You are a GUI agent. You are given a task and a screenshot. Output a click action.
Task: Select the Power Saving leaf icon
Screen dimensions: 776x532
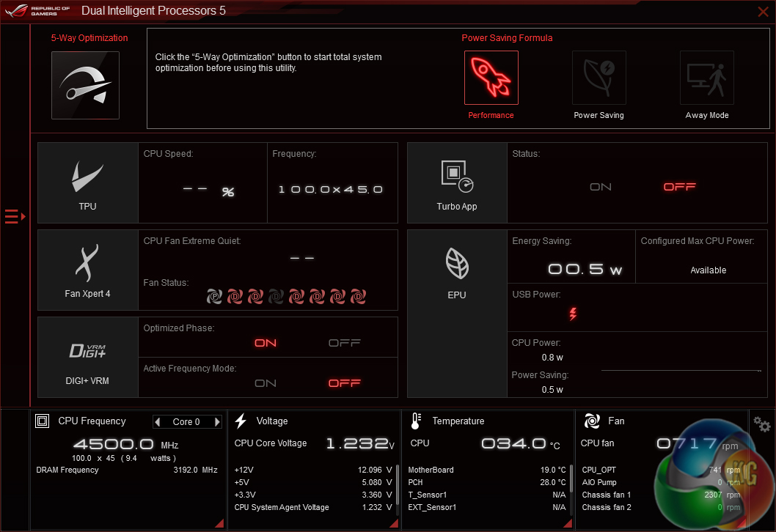coord(599,78)
